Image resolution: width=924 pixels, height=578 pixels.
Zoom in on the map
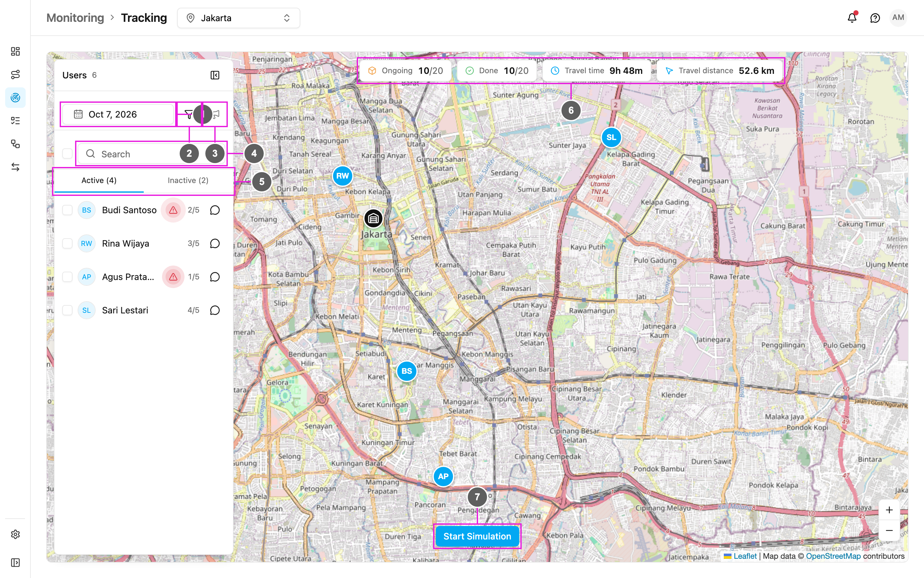pyautogui.click(x=889, y=510)
